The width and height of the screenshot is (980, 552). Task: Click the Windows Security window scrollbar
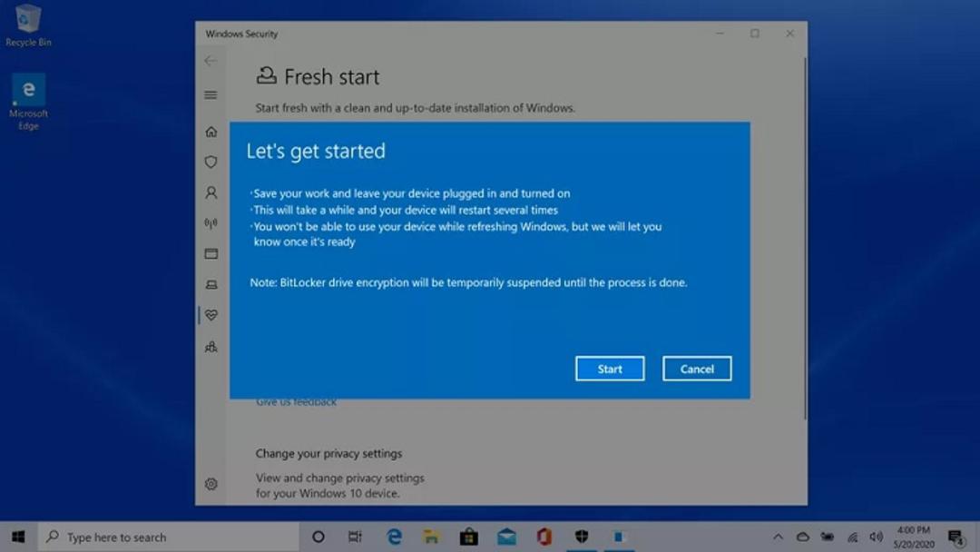click(x=805, y=238)
